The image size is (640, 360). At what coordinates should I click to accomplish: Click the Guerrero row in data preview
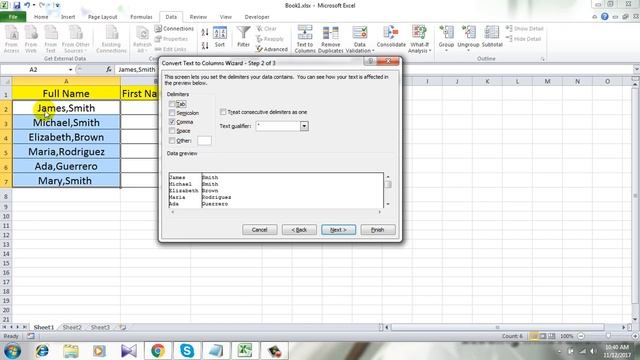[x=215, y=204]
